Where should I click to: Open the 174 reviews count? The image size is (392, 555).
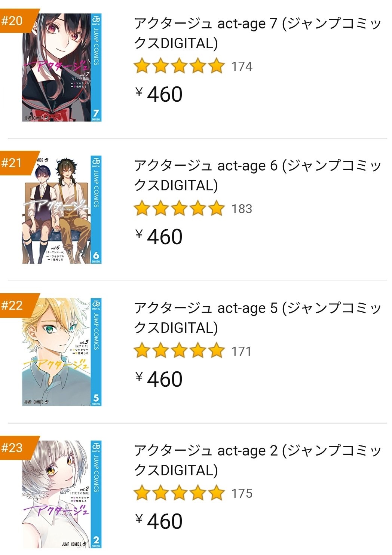click(x=242, y=67)
